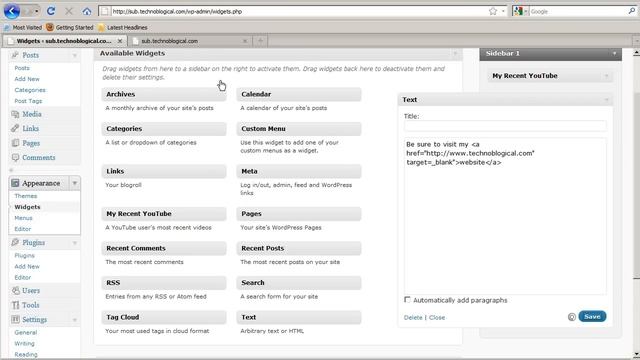Open the Most Visited bookmarks icon
640x360 pixels.
tap(7, 27)
